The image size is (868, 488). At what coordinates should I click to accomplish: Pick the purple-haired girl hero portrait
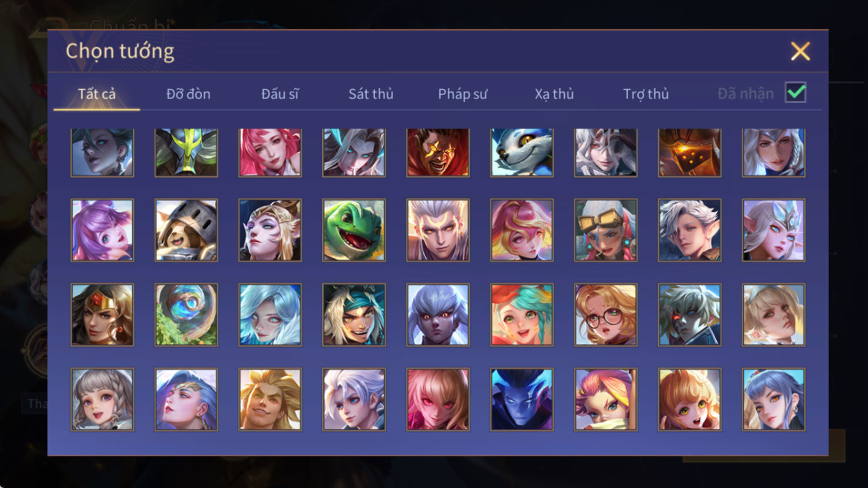(x=102, y=230)
